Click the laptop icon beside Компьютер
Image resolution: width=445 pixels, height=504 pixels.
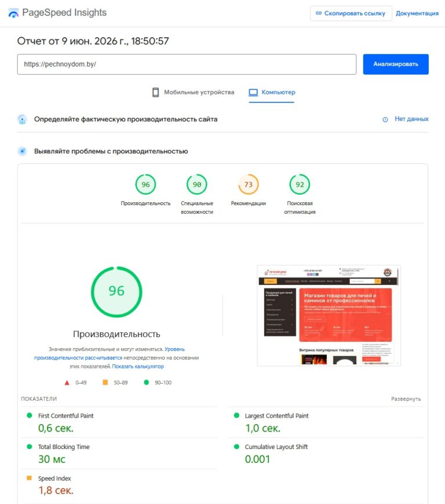point(253,93)
